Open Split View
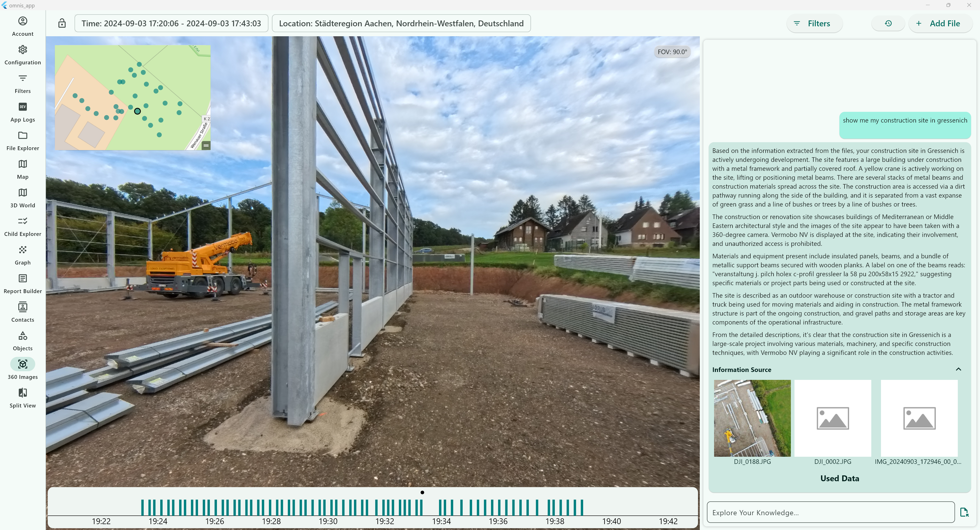The height and width of the screenshot is (530, 980). click(23, 398)
